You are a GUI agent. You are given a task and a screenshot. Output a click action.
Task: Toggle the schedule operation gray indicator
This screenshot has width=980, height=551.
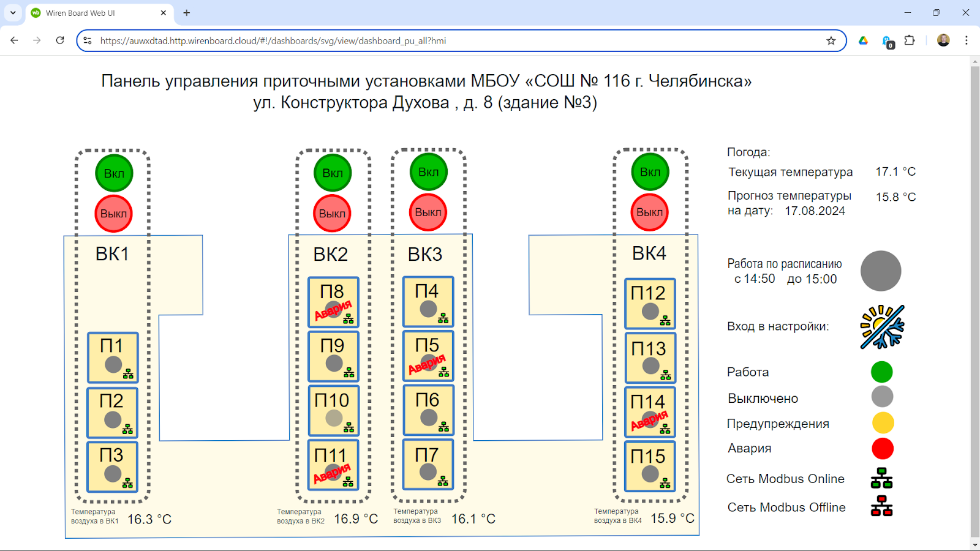[881, 271]
